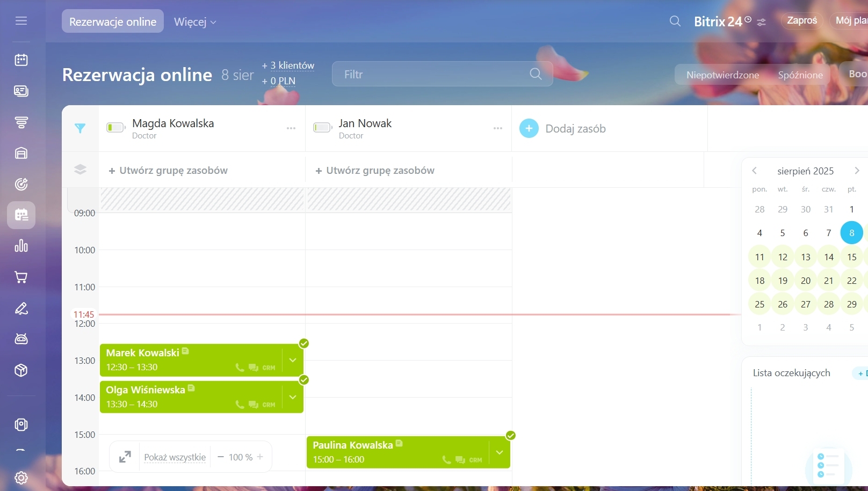Toggle Magda Kowalska resource switch
Viewport: 868px width, 491px height.
click(x=115, y=128)
